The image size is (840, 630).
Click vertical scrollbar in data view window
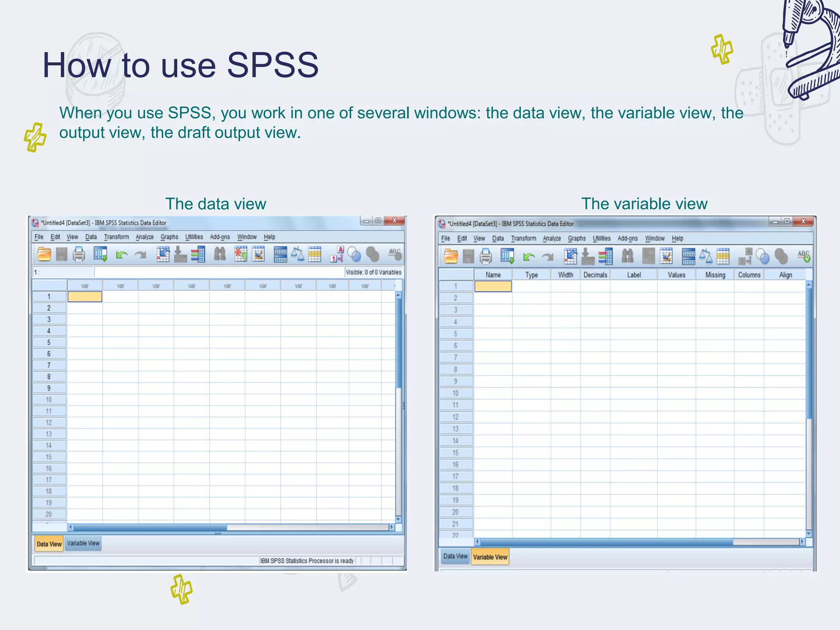pyautogui.click(x=398, y=407)
